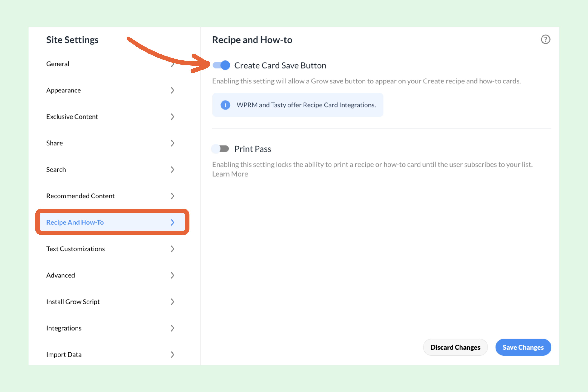Click the Save Changes button
The image size is (588, 392).
(x=523, y=347)
